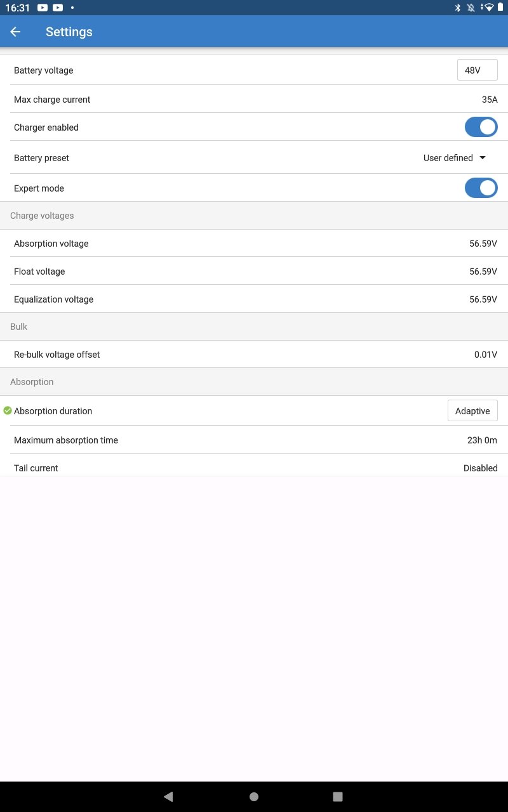Tap the Wi-Fi icon in status bar
The width and height of the screenshot is (508, 812).
(488, 8)
